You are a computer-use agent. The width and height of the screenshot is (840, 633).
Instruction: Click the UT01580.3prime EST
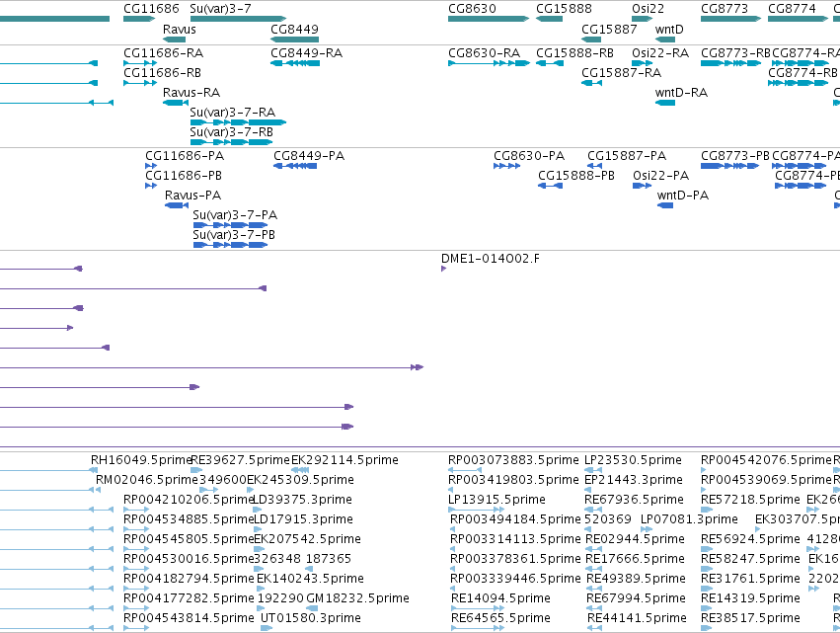pos(267,628)
